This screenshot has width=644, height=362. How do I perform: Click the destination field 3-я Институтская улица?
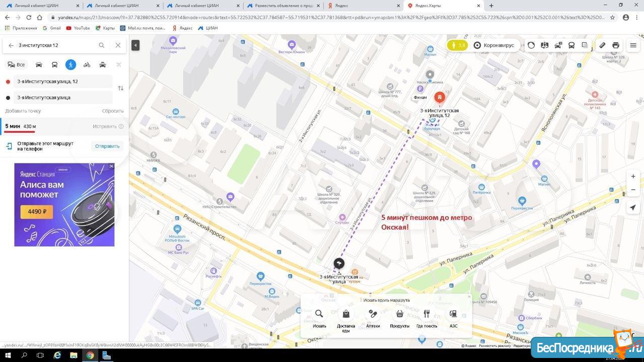pyautogui.click(x=63, y=98)
